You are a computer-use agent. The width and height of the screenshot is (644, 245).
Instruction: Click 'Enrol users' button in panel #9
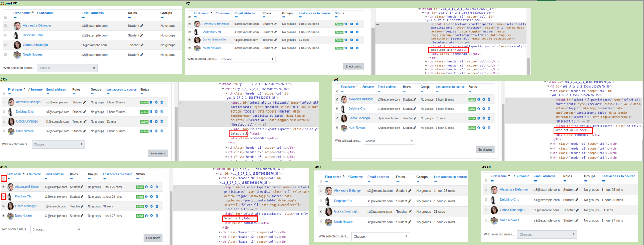click(x=485, y=150)
